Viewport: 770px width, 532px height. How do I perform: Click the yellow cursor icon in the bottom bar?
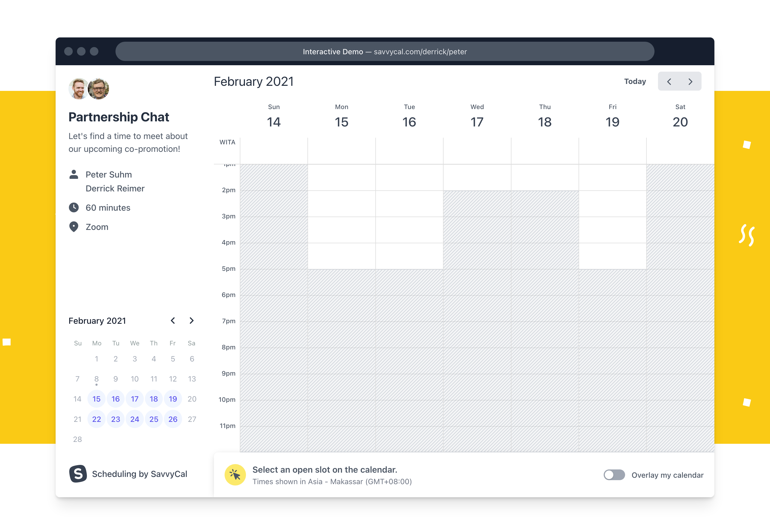click(x=235, y=475)
